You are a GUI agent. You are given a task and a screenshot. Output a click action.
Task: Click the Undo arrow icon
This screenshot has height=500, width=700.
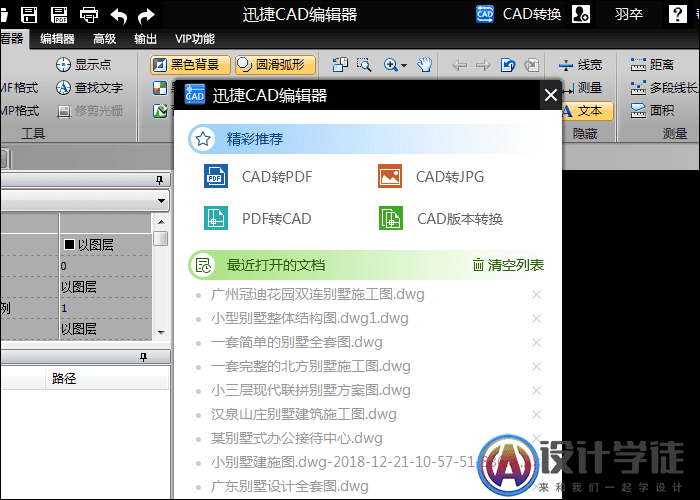click(119, 16)
